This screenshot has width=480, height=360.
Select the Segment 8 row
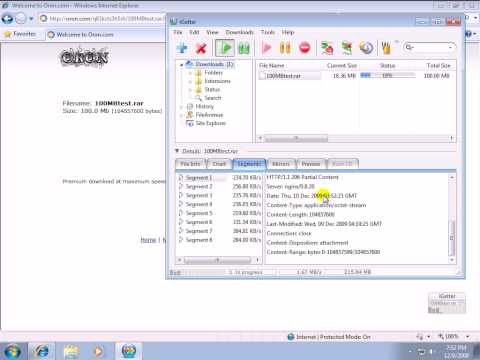[219, 240]
